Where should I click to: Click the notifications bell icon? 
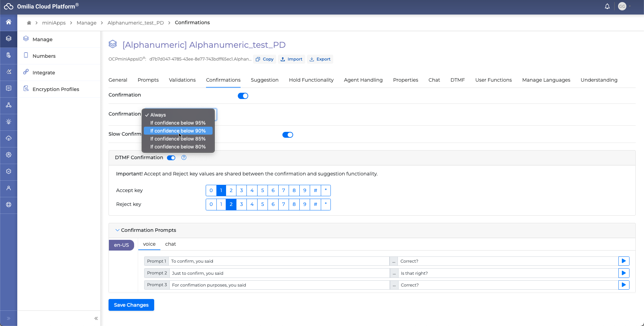pyautogui.click(x=607, y=7)
